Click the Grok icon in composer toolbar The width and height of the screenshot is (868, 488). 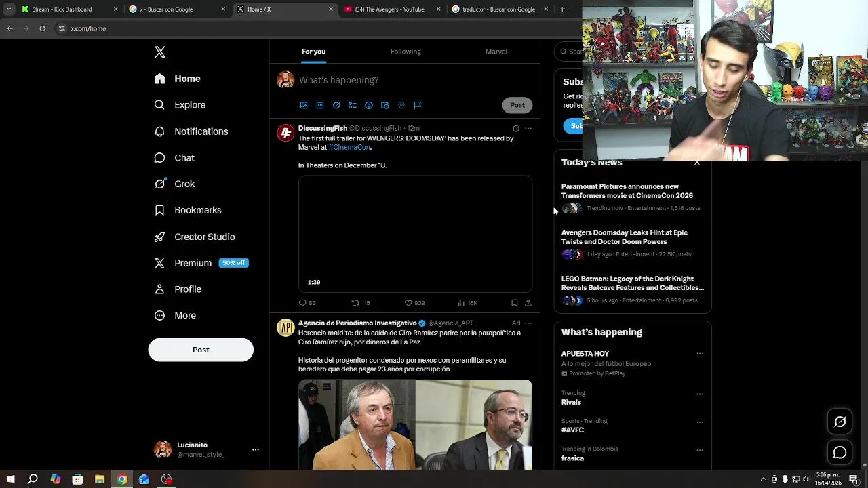click(336, 105)
